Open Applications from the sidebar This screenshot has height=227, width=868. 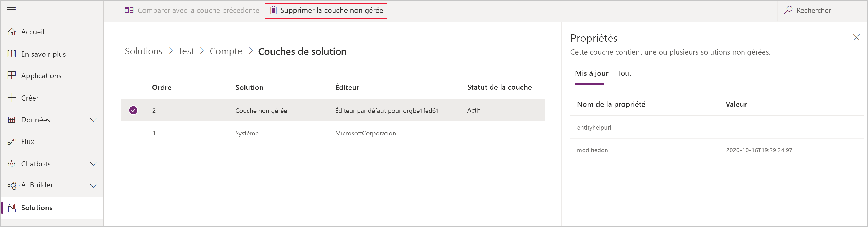coord(12,75)
